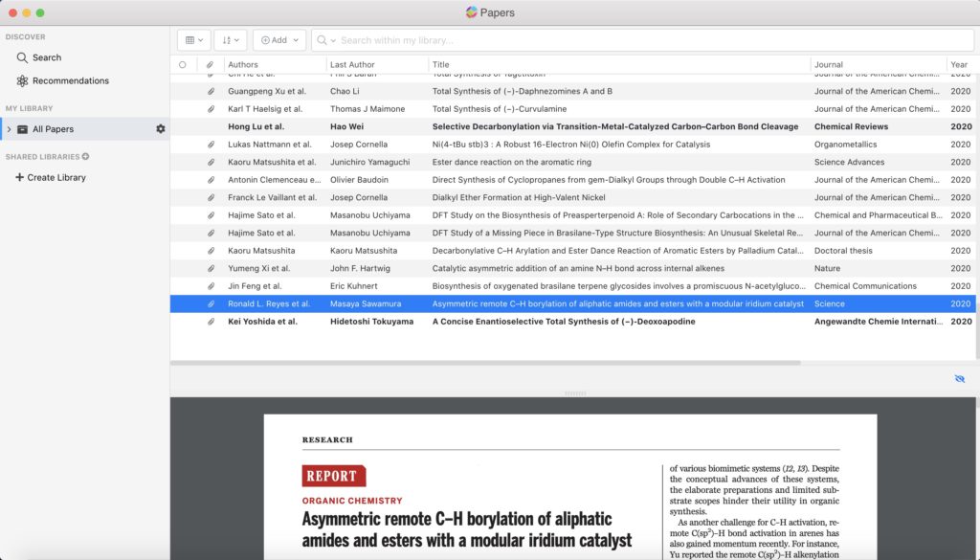Click paperclip icon for Ronald L. Reyes row

pyautogui.click(x=212, y=303)
